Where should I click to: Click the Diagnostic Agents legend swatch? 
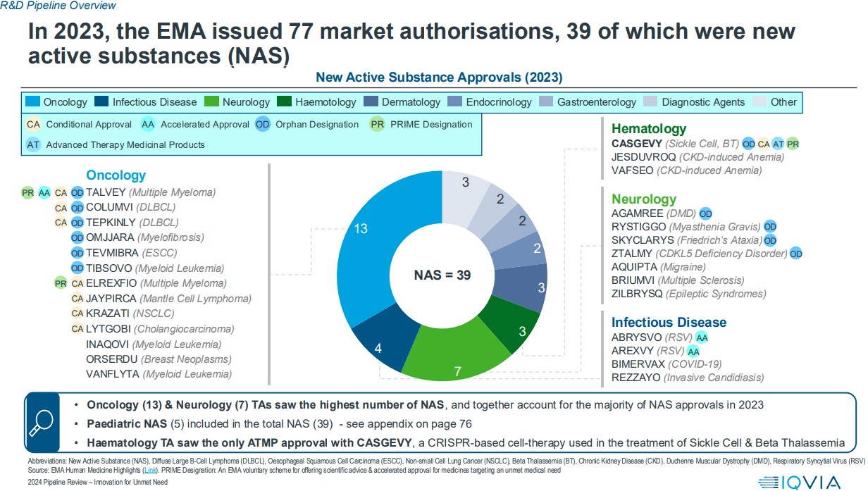click(x=650, y=102)
